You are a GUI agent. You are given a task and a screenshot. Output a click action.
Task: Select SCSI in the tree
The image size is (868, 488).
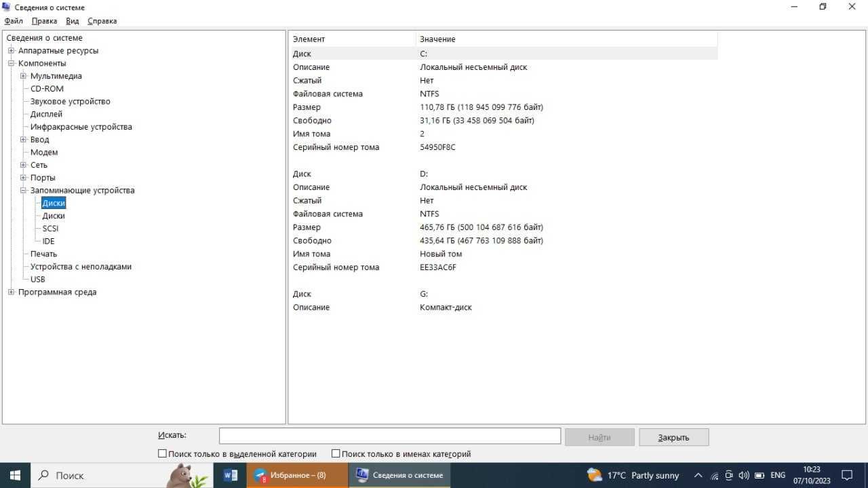coord(50,229)
